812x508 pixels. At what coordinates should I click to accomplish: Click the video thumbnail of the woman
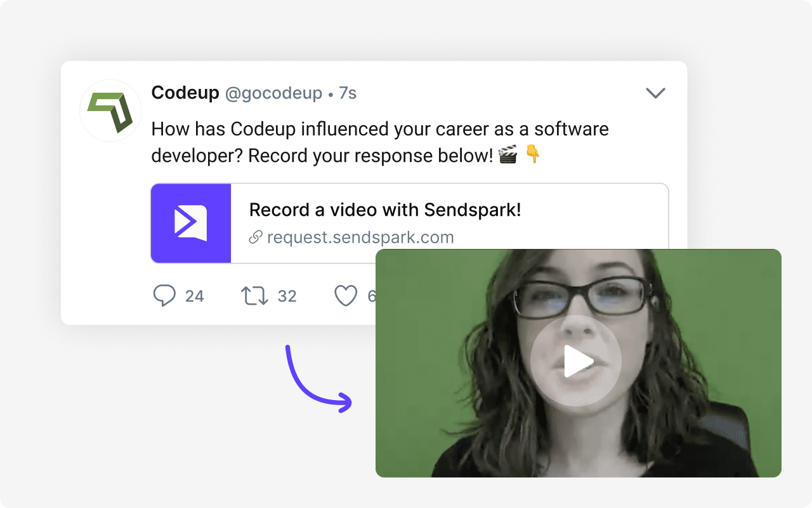[577, 361]
